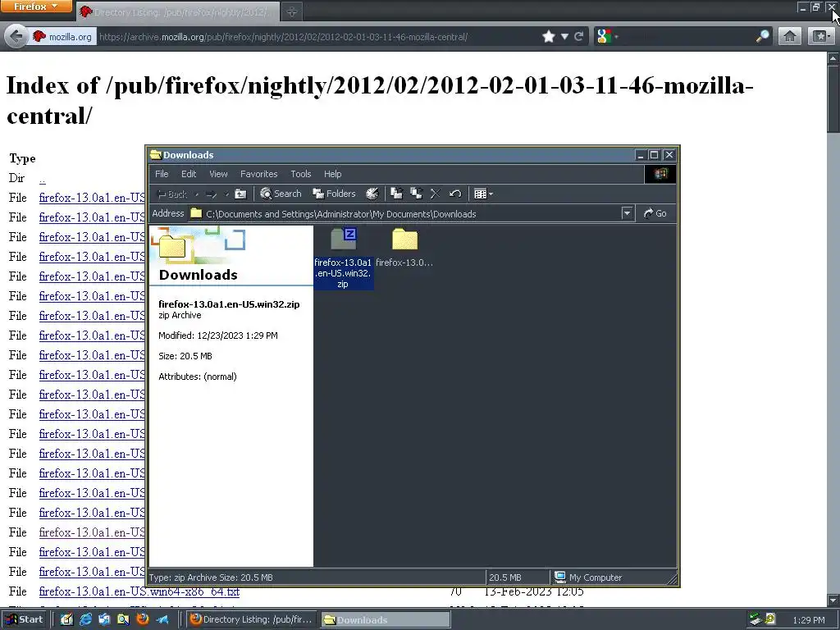Open the Windows Start menu
Viewport: 840px width, 630px height.
tap(25, 619)
